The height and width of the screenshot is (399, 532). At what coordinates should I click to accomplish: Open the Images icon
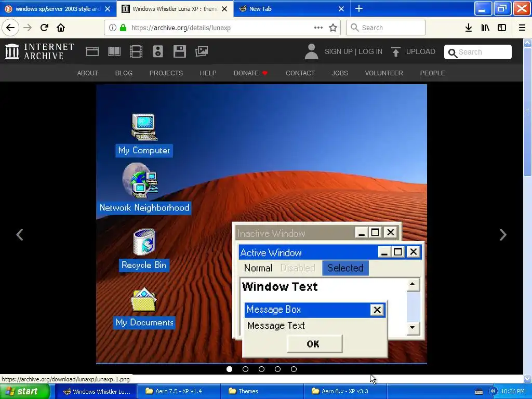[x=202, y=51]
